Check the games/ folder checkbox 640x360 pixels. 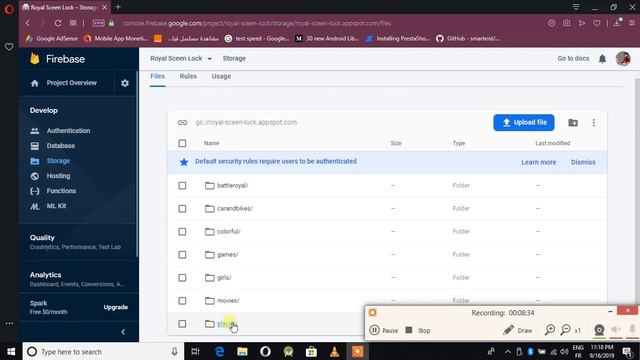click(x=182, y=255)
